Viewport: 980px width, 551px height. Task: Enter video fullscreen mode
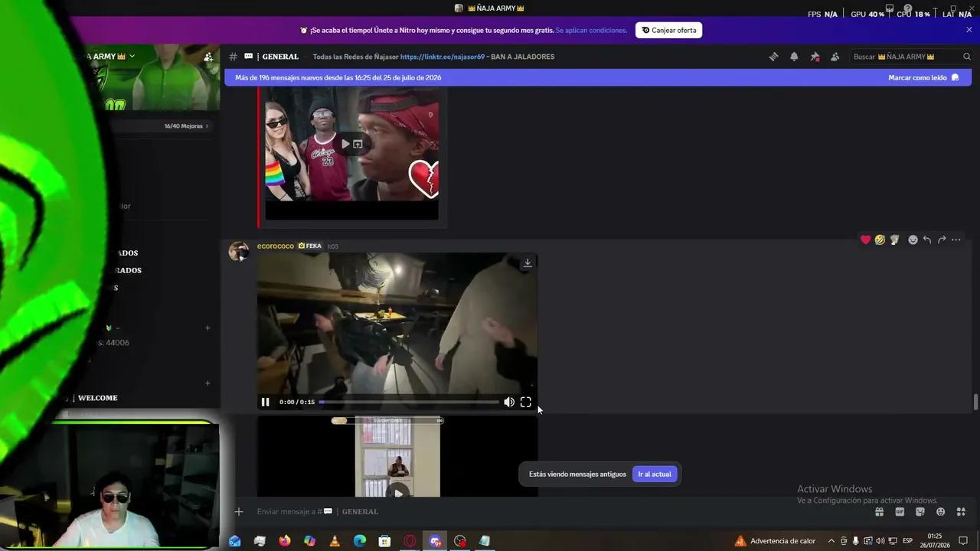click(x=526, y=402)
